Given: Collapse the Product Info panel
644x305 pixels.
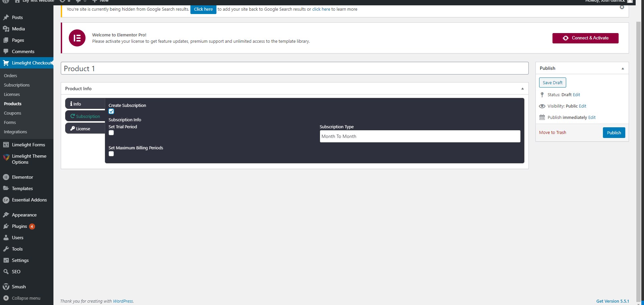Looking at the screenshot, I should (x=522, y=89).
